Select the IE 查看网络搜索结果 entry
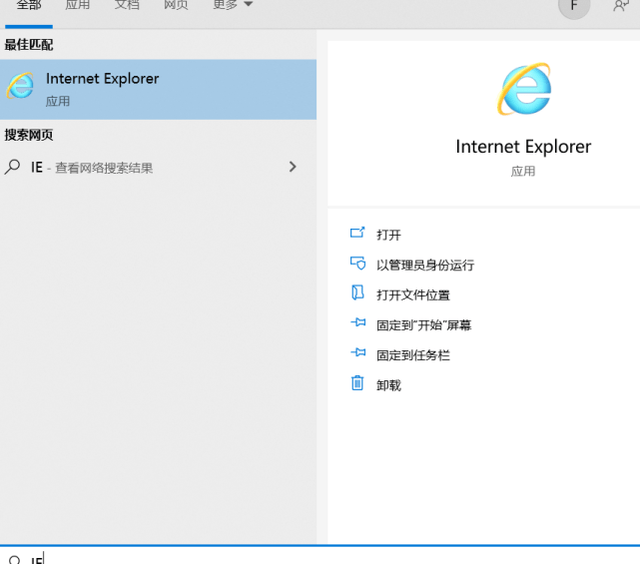The height and width of the screenshot is (564, 640). 158,167
